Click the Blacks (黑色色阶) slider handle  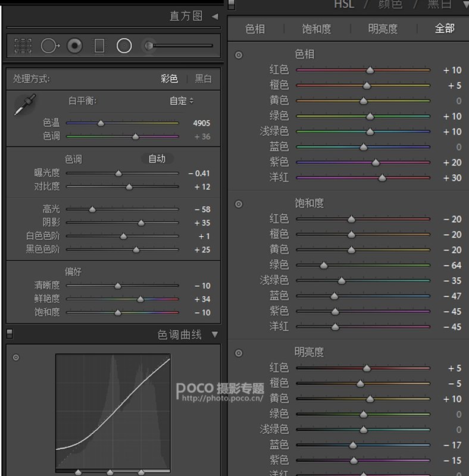click(x=136, y=250)
